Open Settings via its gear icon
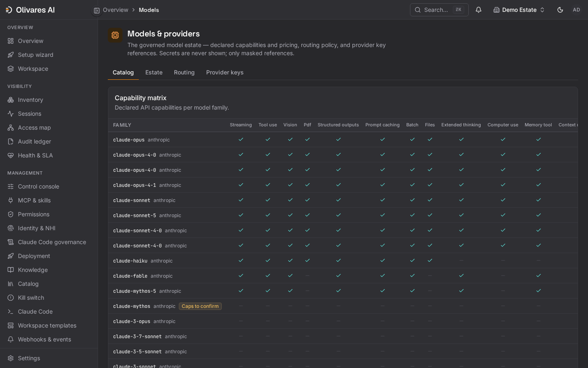Viewport: 588px width, 368px height. click(11, 358)
